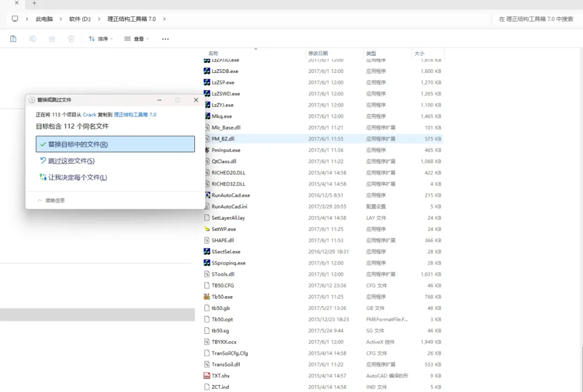Click 理正结构工具箱 7.0 destination link in dialog
The width and height of the screenshot is (583, 392).
pos(135,114)
